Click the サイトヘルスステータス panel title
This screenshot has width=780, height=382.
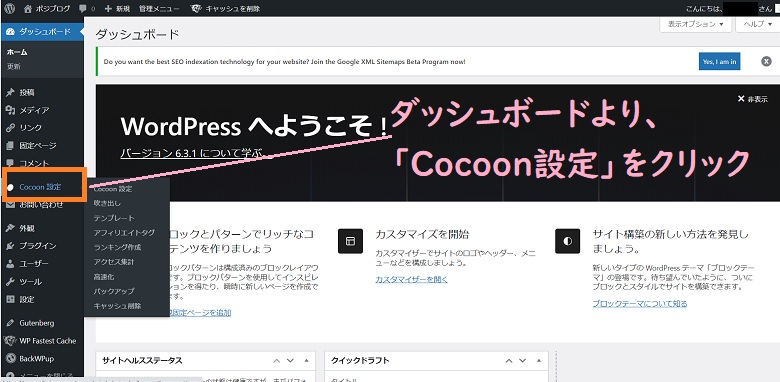click(142, 361)
